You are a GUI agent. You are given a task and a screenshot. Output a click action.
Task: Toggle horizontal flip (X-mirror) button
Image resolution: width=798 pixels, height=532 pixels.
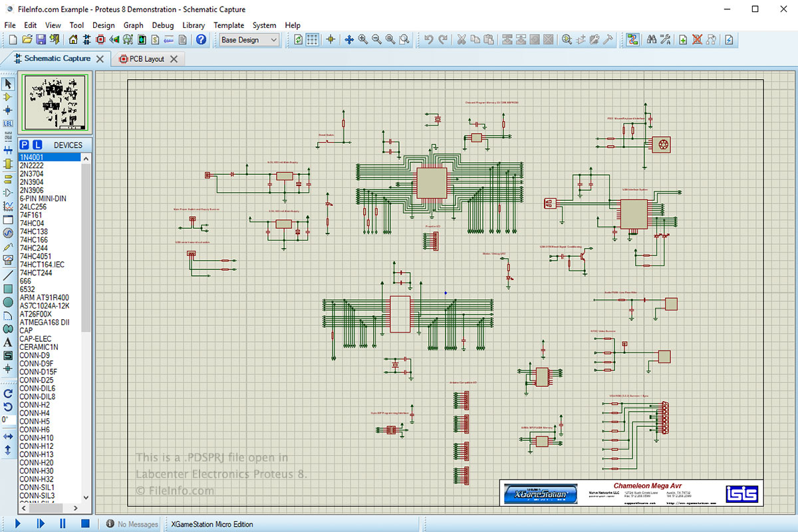coord(8,436)
